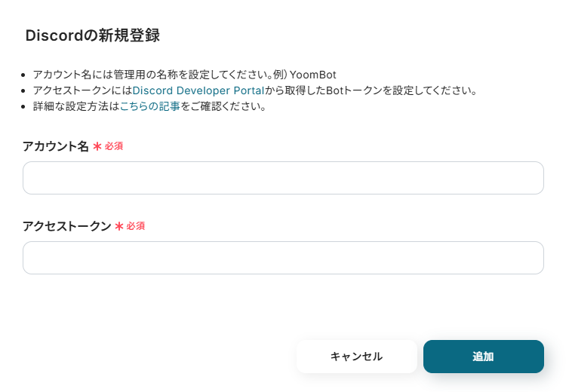Click the YoomBot example text
This screenshot has width=569, height=392.
point(311,75)
